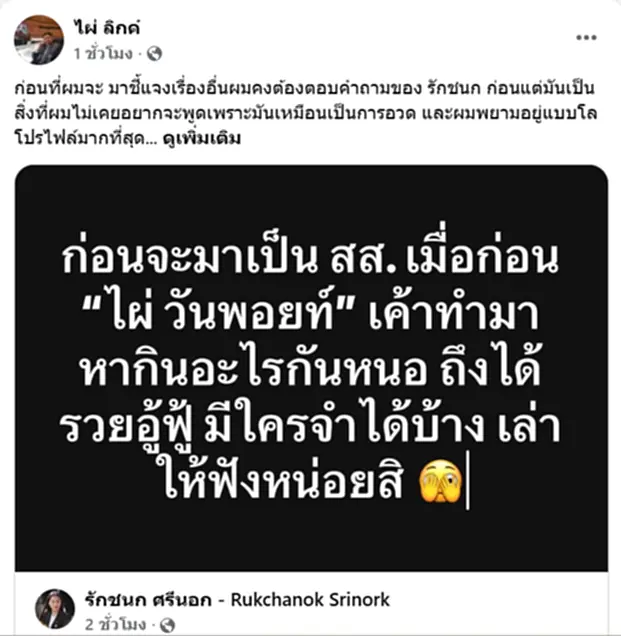This screenshot has width=621, height=636.
Task: Click the 2 ชั่วโมง shared post timestamp
Action: point(115,625)
